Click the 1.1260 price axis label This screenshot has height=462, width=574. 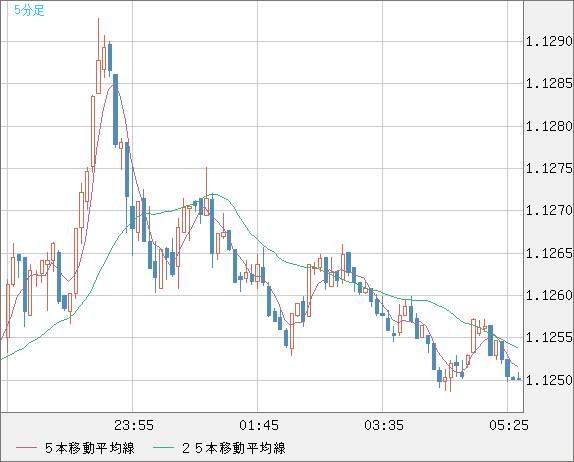point(549,295)
